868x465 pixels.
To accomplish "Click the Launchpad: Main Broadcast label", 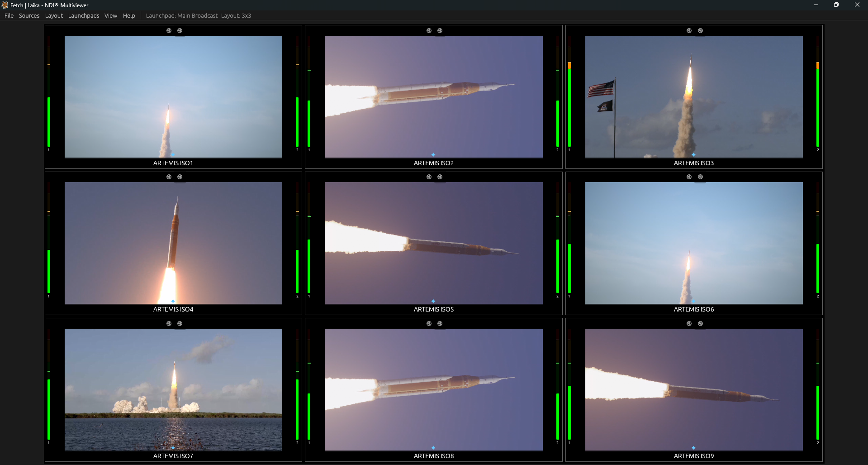I will 181,15.
